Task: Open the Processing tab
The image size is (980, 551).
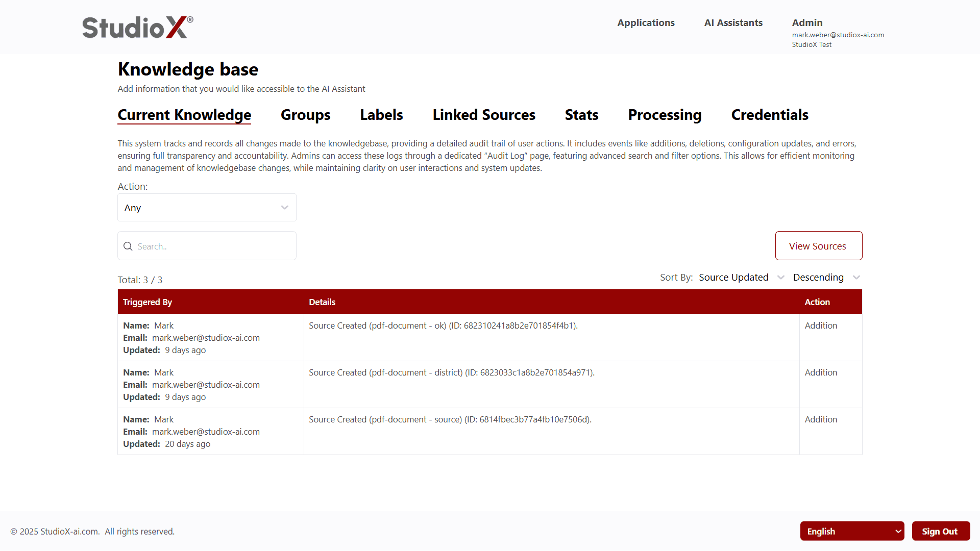Action: [665, 115]
